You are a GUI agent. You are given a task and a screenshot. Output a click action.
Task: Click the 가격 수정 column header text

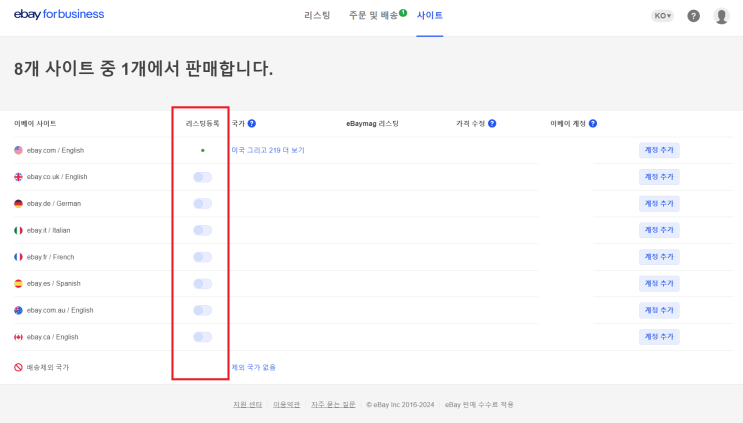(x=471, y=123)
